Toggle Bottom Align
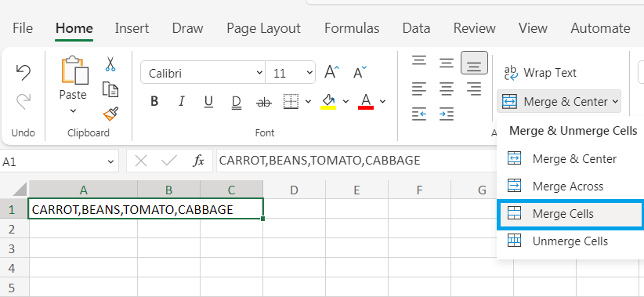644x297 pixels. click(x=474, y=63)
